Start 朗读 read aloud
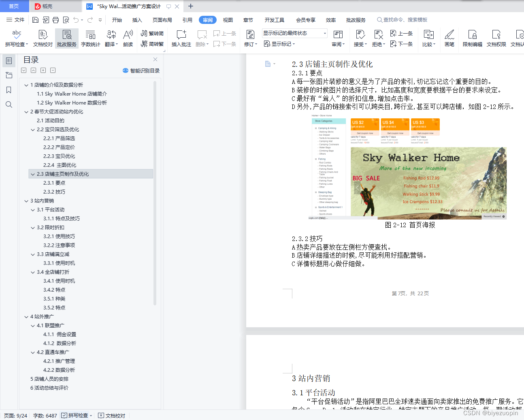This screenshot has height=420, width=524. click(x=128, y=39)
